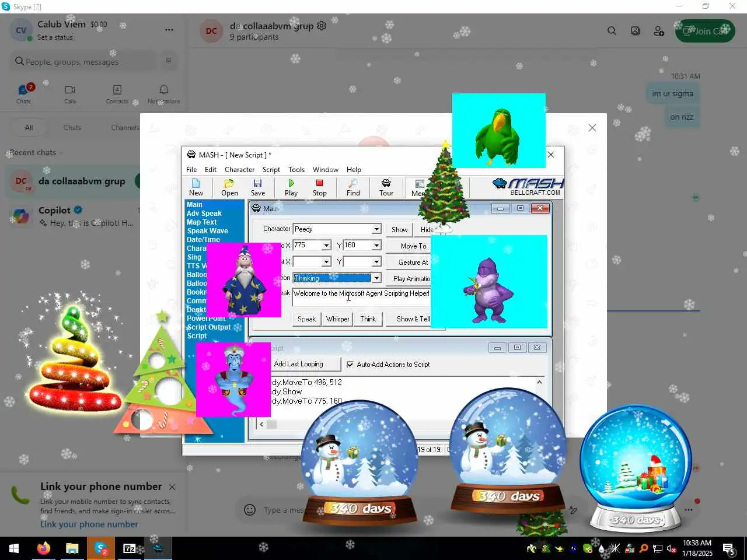
Task: Open 7-Zip from the taskbar
Action: coord(130,548)
